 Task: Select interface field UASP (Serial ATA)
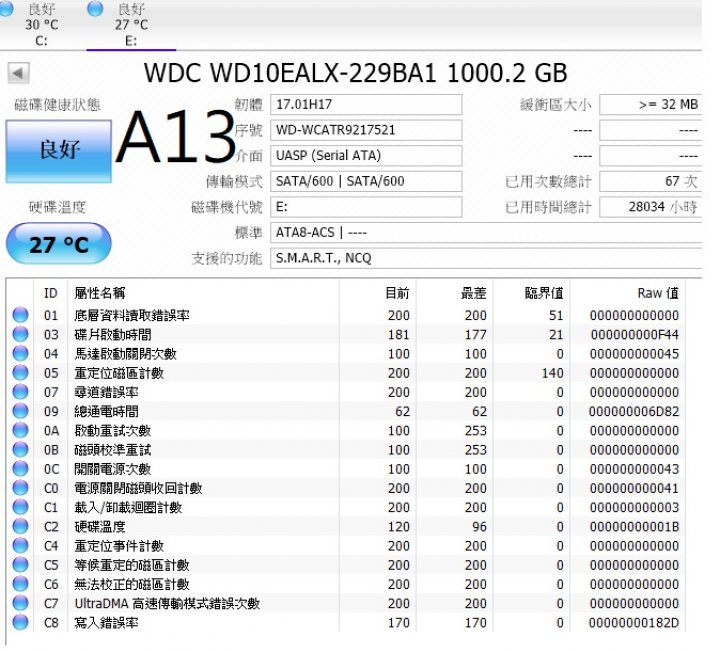click(x=366, y=156)
